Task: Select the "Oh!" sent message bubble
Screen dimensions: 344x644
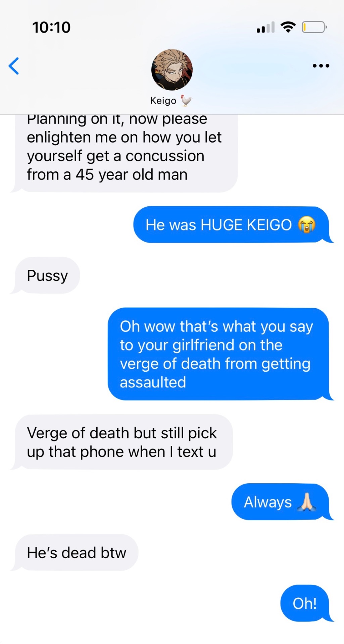Action: [305, 603]
